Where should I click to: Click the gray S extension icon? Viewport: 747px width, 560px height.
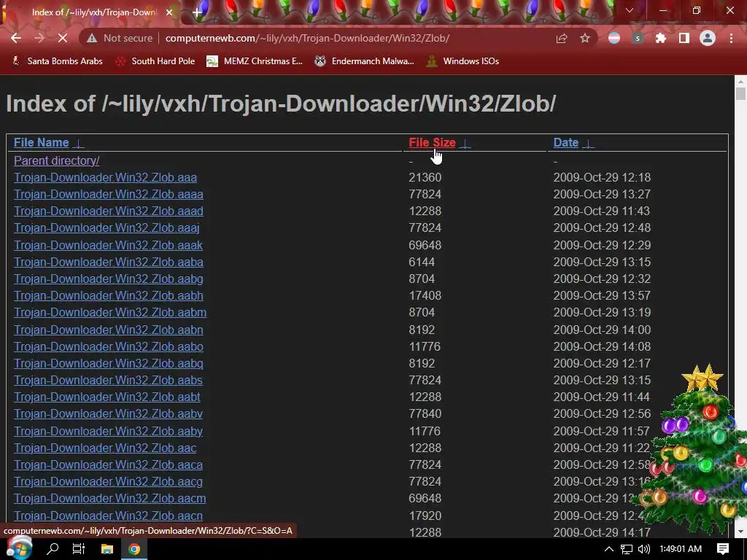638,38
